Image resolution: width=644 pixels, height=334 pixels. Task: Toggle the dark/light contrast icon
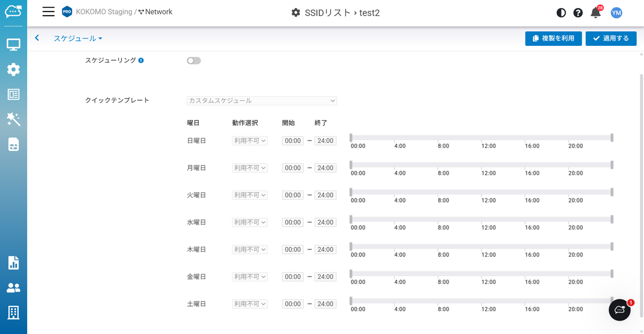pyautogui.click(x=561, y=13)
